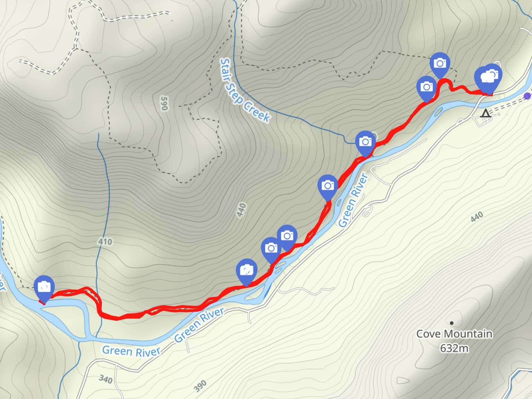Click the Cove Mountain 632m label
This screenshot has width=532, height=399.
(x=454, y=341)
